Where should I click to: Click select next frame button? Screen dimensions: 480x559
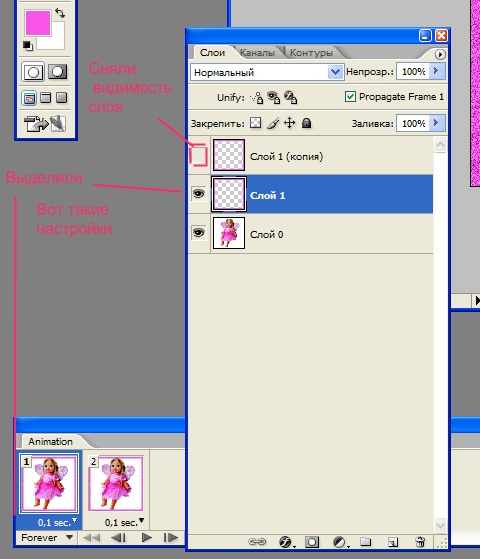pos(170,538)
